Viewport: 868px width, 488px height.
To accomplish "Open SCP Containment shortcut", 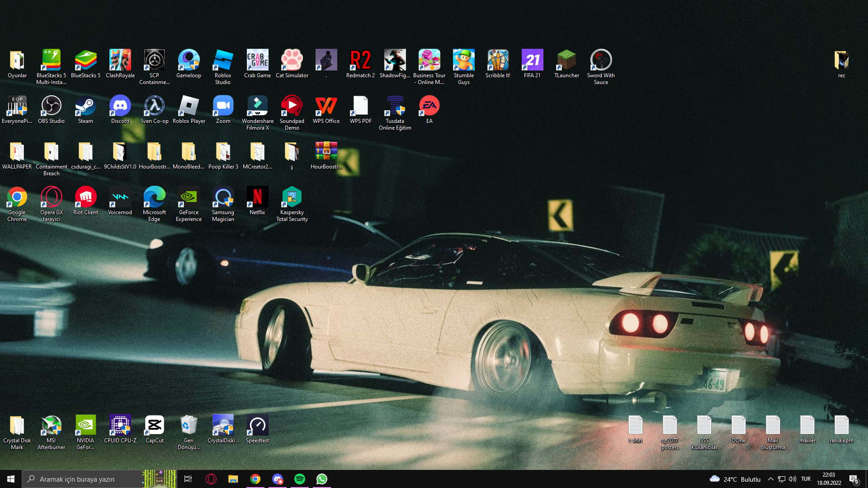I will pos(154,66).
